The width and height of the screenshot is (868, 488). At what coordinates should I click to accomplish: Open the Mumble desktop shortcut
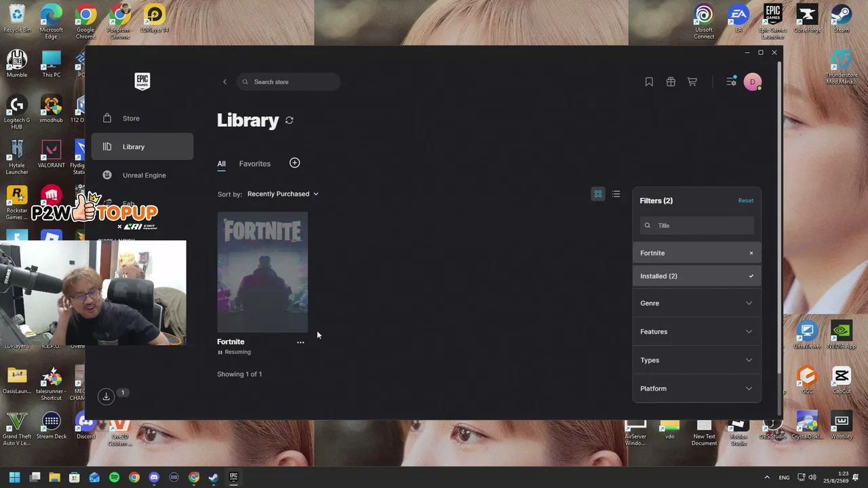pos(17,64)
